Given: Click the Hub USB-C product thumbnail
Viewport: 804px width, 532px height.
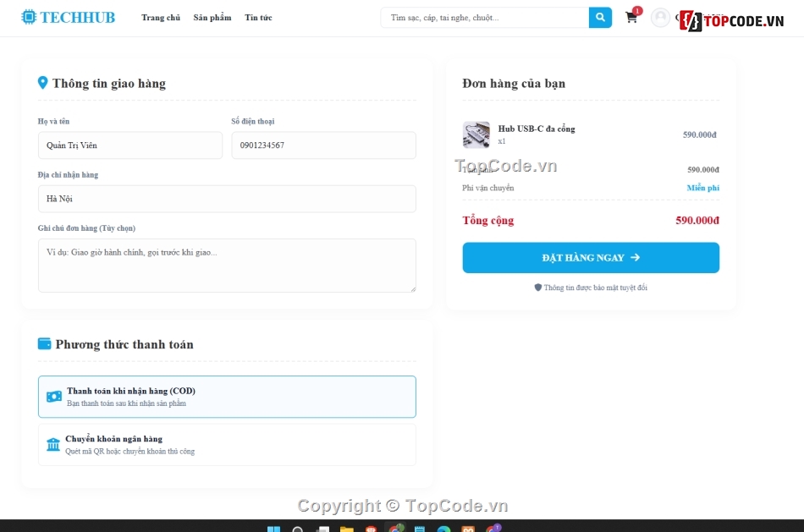Looking at the screenshot, I should coord(476,134).
